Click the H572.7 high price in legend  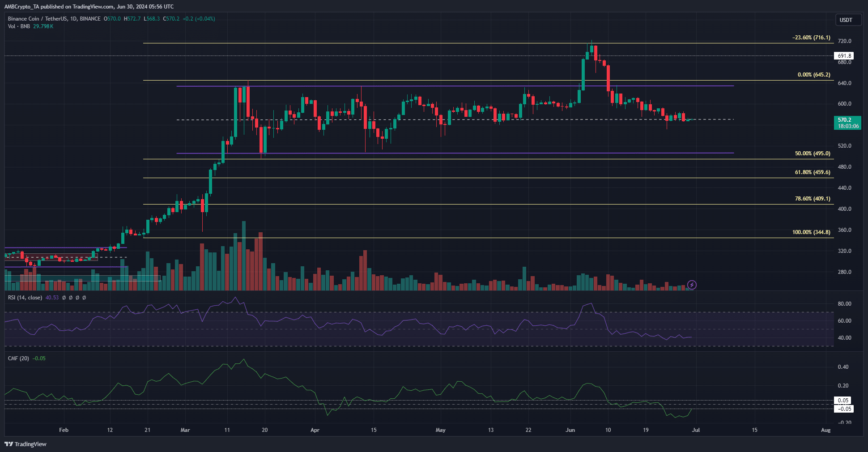(132, 19)
